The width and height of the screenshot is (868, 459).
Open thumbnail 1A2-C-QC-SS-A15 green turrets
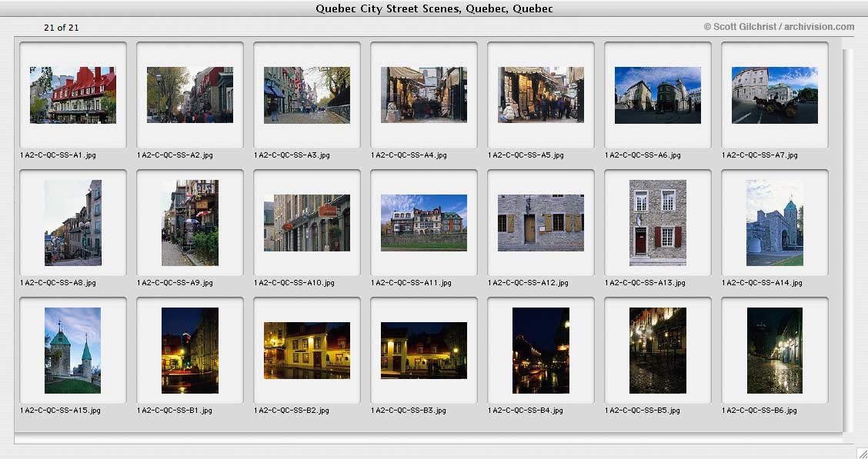tap(73, 351)
